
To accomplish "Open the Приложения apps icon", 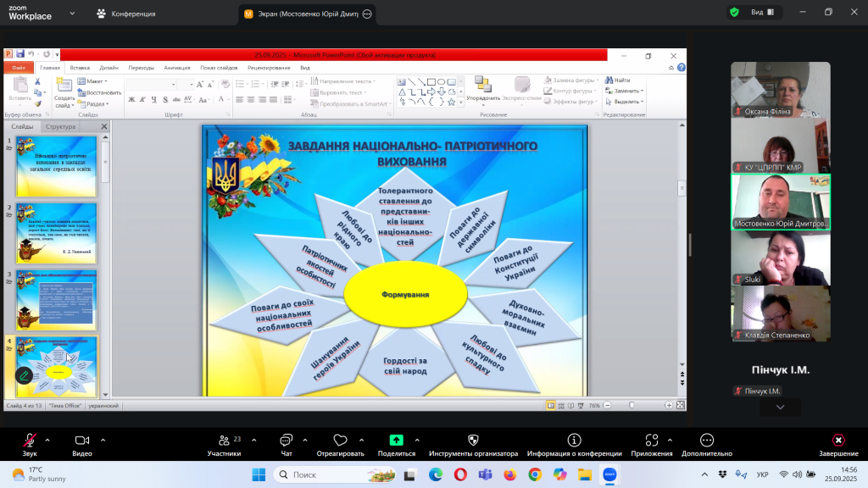I will 651,441.
